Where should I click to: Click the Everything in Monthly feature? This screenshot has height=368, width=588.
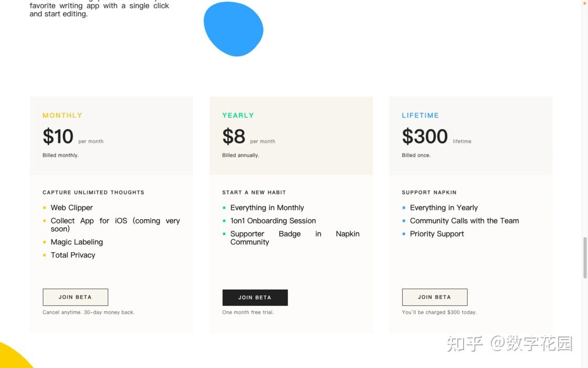[x=267, y=207]
